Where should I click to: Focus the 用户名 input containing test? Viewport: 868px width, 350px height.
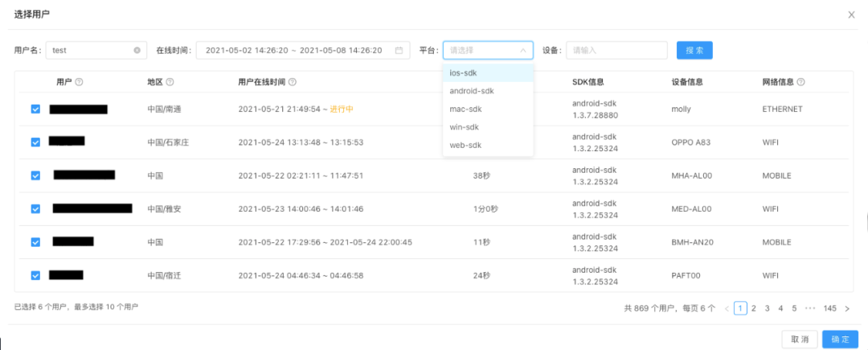pos(96,51)
